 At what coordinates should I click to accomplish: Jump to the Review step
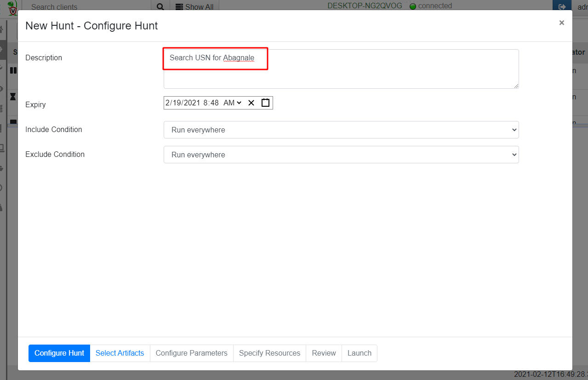pyautogui.click(x=324, y=353)
